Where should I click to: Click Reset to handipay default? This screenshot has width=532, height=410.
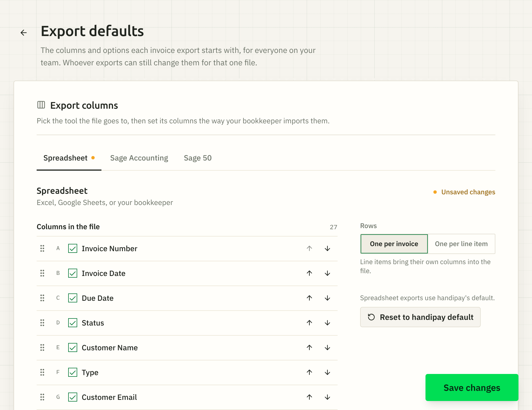click(420, 317)
